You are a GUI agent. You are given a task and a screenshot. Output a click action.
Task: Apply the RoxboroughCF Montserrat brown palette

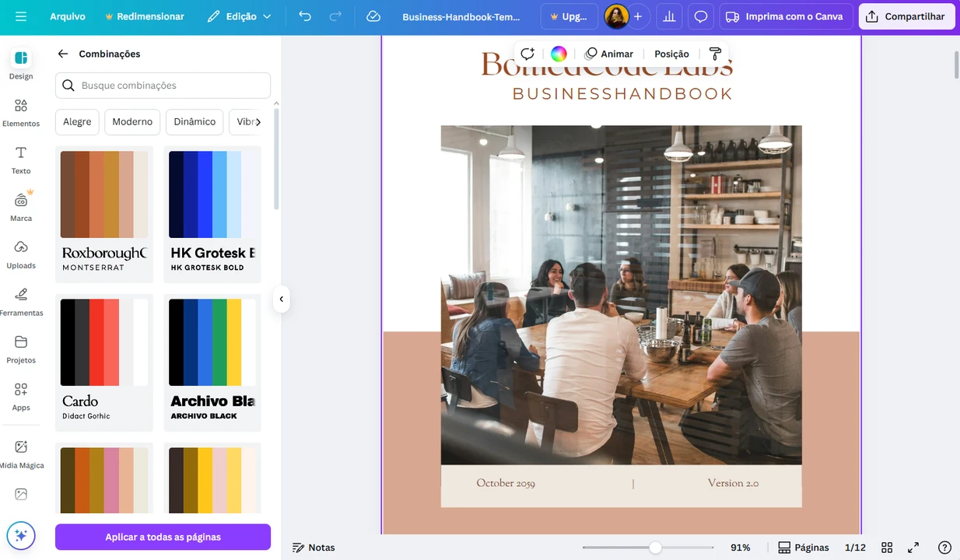pos(104,214)
